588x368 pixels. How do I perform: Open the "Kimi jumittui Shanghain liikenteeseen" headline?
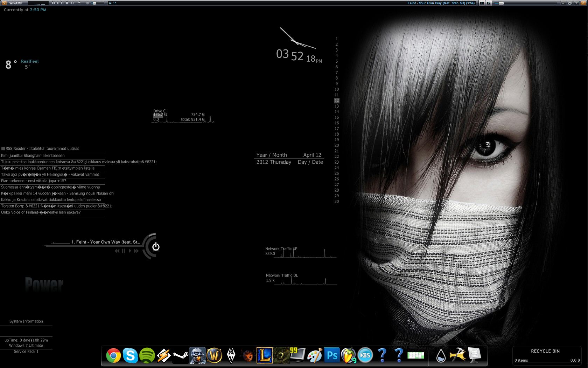[33, 156]
